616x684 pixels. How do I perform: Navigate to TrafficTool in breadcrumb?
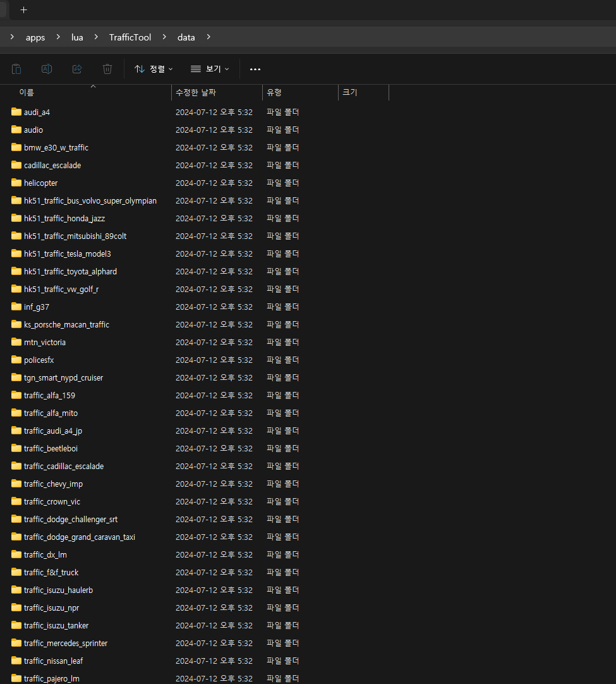[130, 37]
